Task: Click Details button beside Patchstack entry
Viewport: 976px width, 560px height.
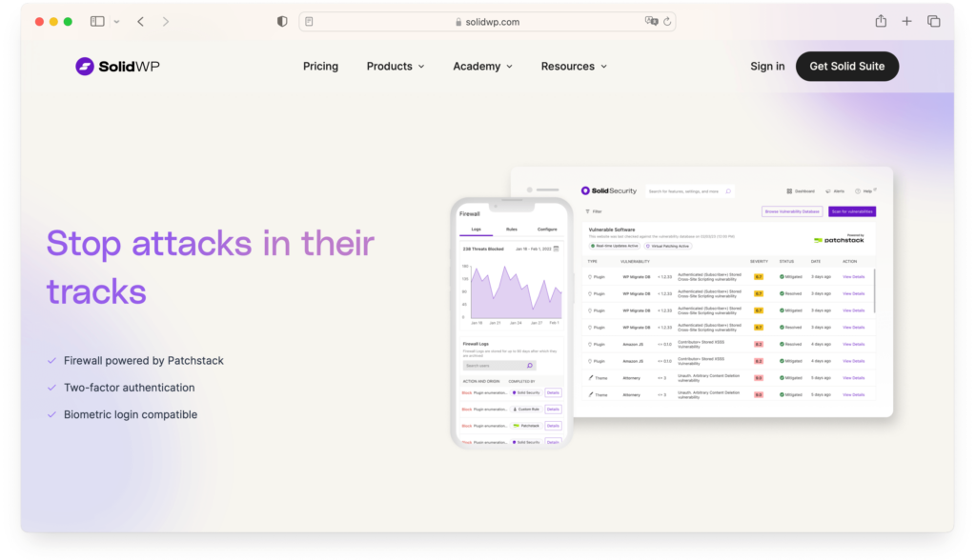Action: (553, 426)
